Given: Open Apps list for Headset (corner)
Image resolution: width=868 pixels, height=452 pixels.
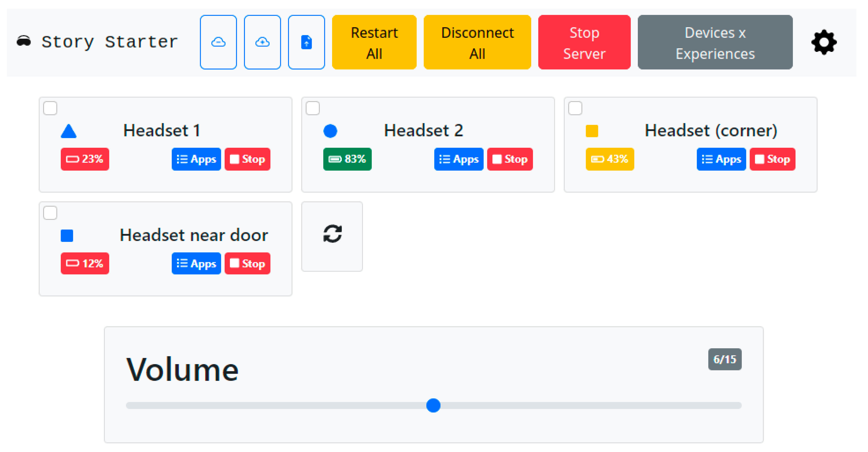Looking at the screenshot, I should pos(721,159).
